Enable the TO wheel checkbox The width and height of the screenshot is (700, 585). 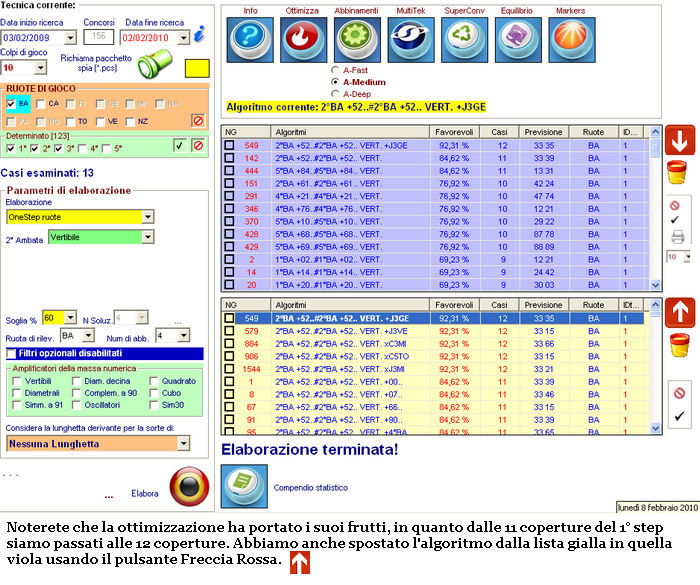tap(70, 121)
